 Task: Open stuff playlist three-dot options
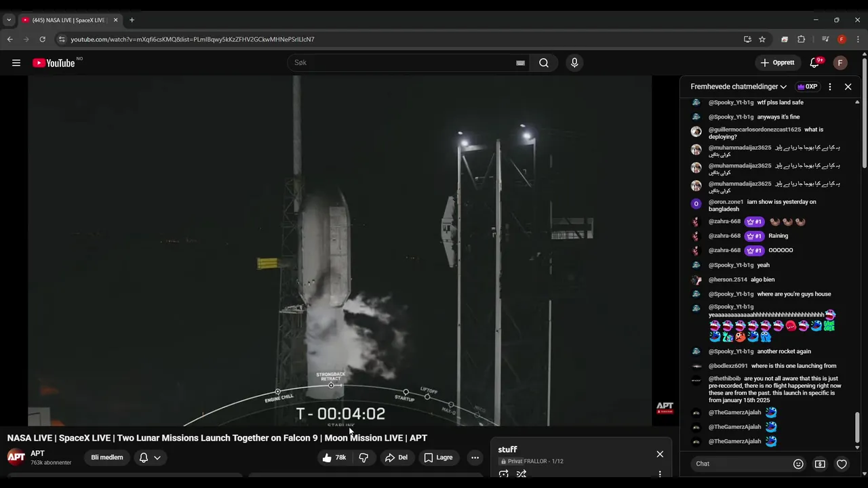pyautogui.click(x=660, y=474)
